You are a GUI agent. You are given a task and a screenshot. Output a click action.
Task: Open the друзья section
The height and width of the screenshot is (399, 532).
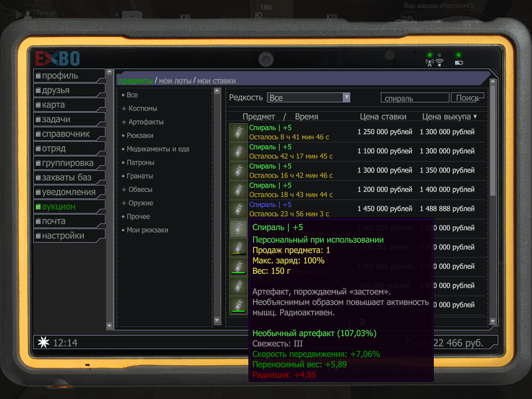click(69, 90)
